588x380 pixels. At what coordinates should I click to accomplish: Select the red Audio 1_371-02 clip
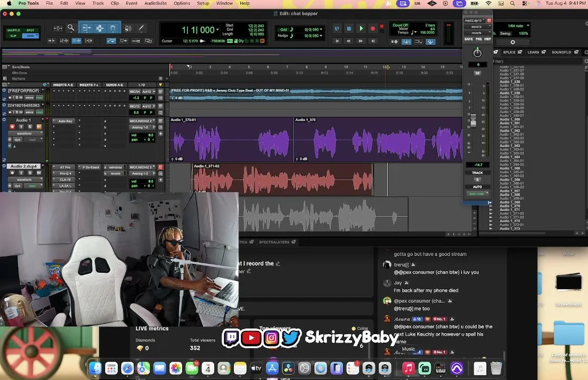283,179
